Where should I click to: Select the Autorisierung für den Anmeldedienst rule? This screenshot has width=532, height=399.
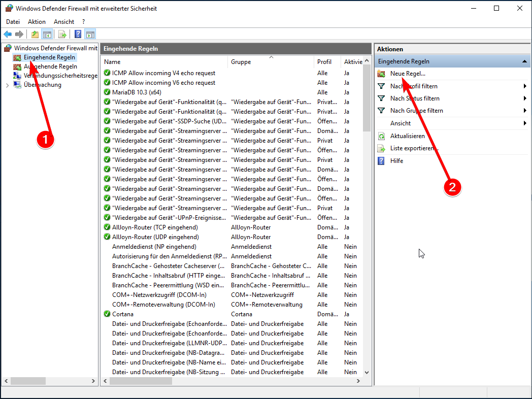[x=231, y=256]
